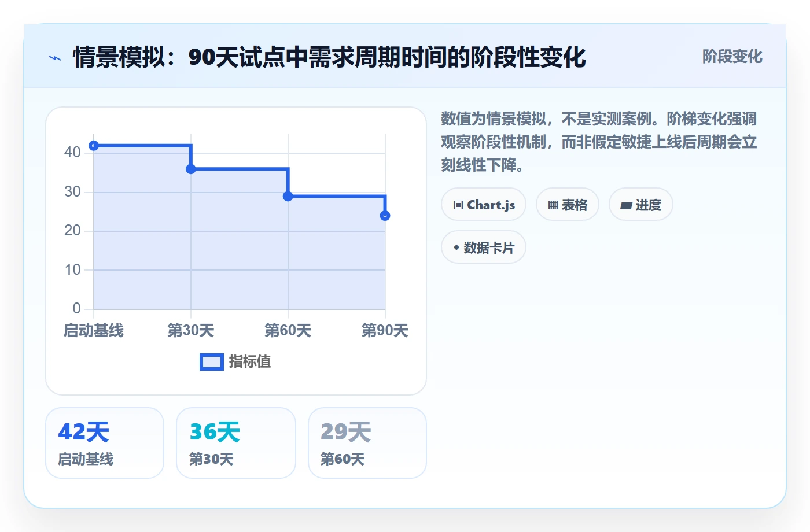The height and width of the screenshot is (532, 810).
Task: Select the Chart.js tag chip
Action: coord(484,205)
